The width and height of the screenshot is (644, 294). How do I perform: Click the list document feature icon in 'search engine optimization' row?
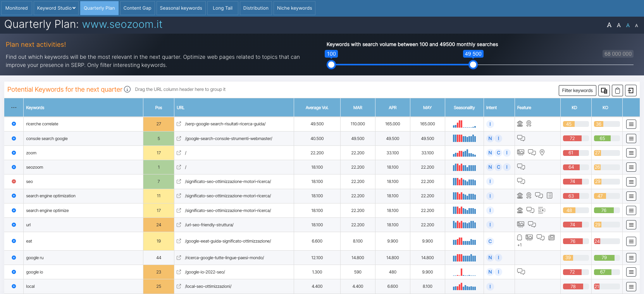549,195
